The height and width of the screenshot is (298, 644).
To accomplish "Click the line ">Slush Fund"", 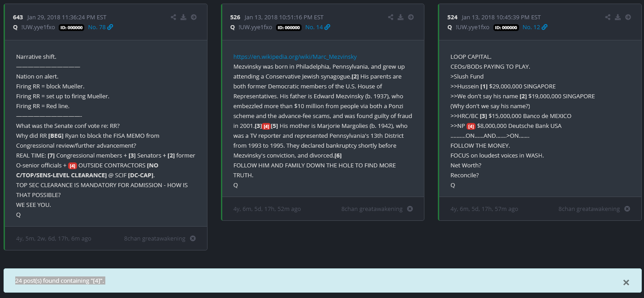I will (x=467, y=76).
